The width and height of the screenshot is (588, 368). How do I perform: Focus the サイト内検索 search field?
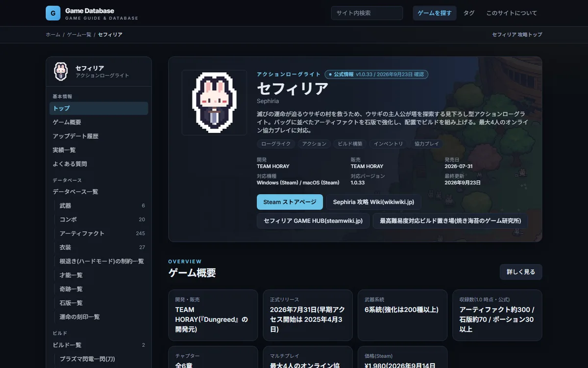point(367,13)
